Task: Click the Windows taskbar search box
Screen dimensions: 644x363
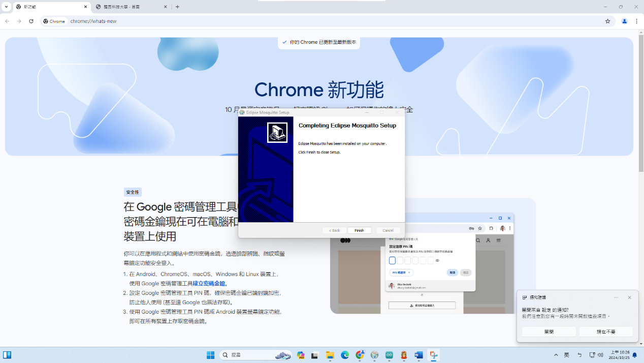Action: 249,355
